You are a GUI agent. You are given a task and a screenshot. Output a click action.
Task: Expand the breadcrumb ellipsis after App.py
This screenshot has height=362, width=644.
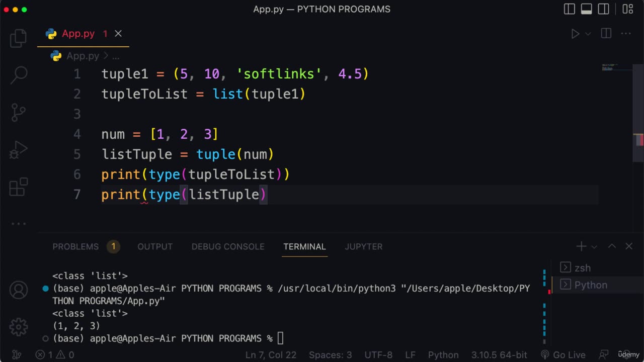(115, 56)
